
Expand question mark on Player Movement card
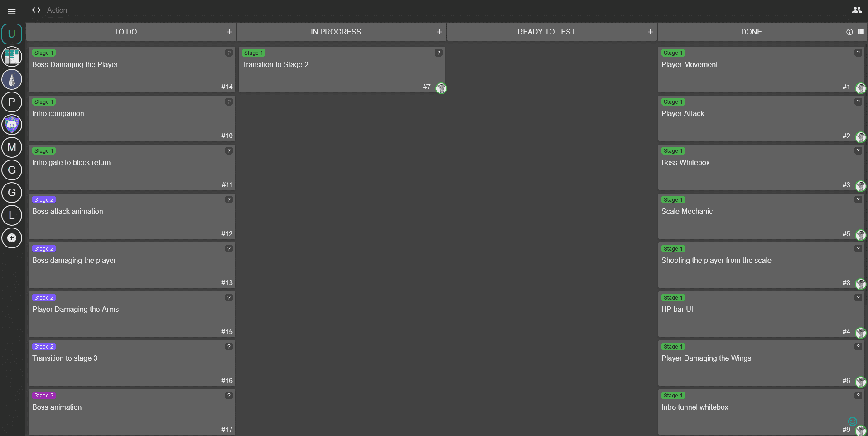[858, 53]
